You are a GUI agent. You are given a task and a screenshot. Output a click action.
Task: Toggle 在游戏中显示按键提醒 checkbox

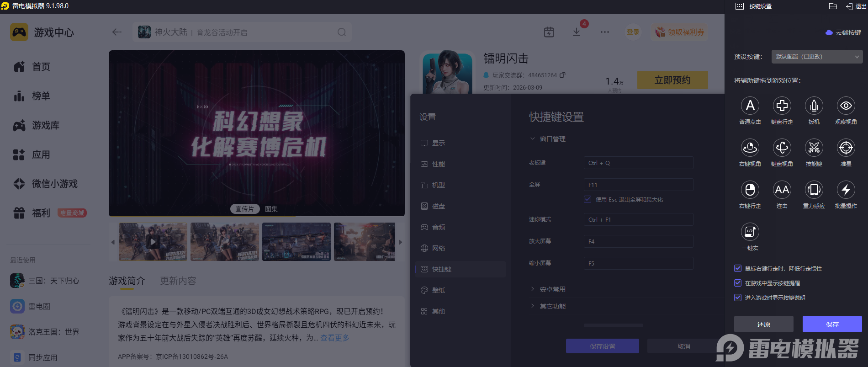pyautogui.click(x=737, y=283)
